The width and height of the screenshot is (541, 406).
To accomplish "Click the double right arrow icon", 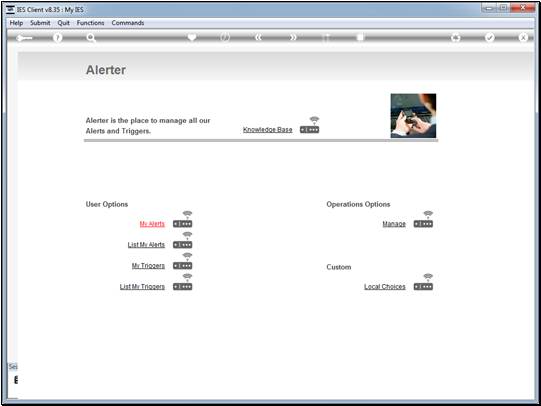I will tap(293, 37).
